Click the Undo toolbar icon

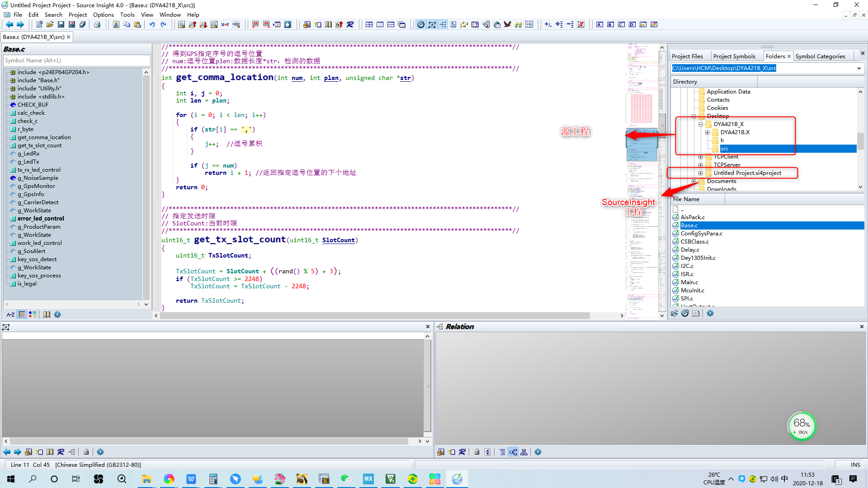pyautogui.click(x=152, y=24)
